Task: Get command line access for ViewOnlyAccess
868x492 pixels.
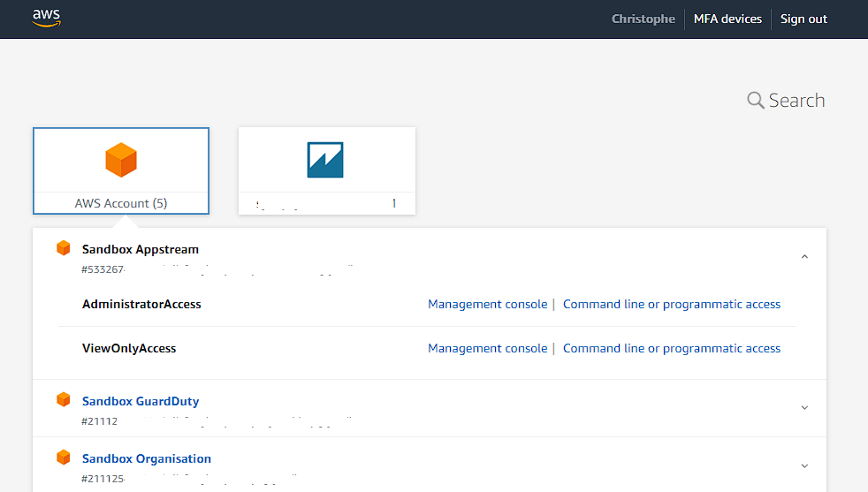Action: [672, 348]
